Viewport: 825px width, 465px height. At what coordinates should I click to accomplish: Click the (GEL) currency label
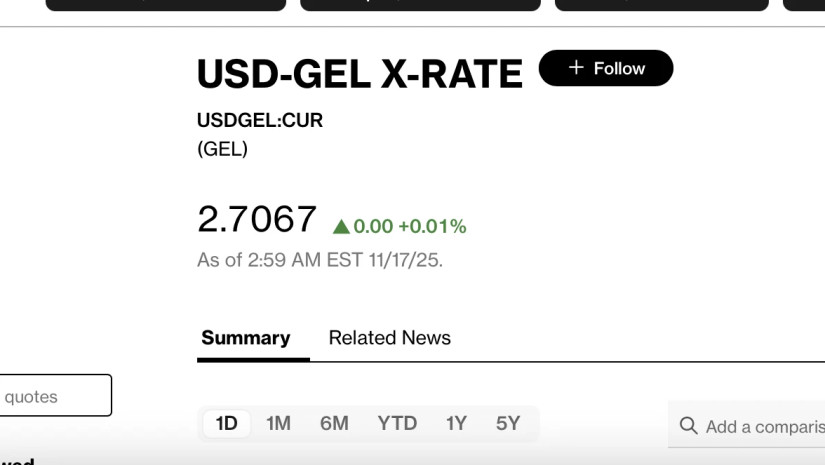tap(222, 150)
